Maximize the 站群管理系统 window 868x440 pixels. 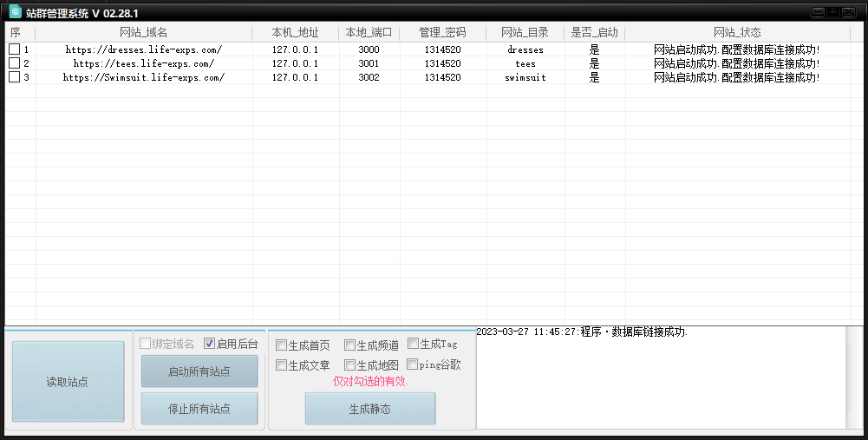tap(833, 12)
